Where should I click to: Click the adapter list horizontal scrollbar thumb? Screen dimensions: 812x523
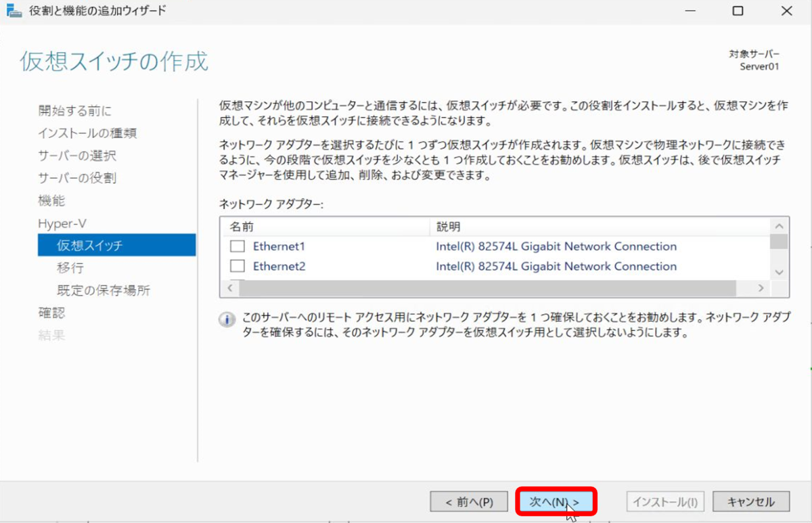coord(489,288)
